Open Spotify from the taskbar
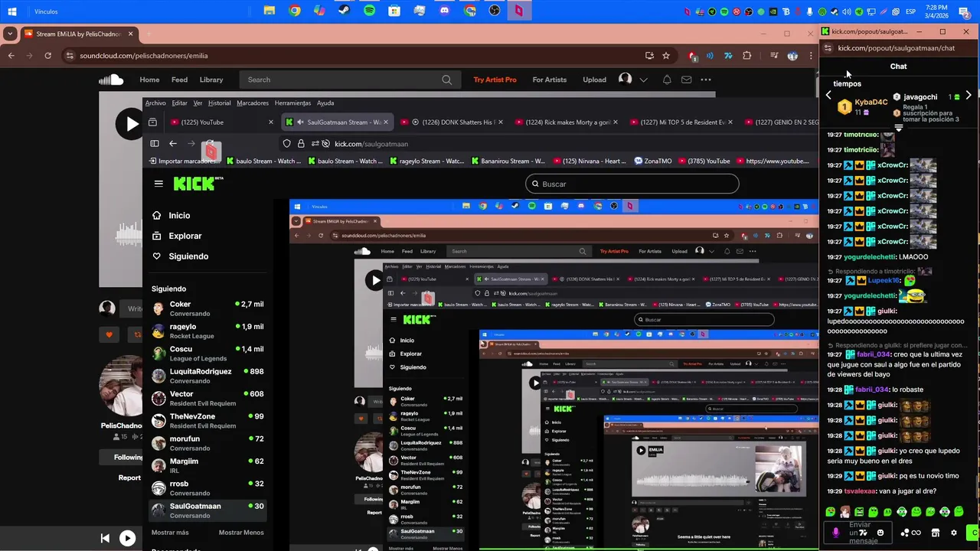The width and height of the screenshot is (980, 551). point(369,11)
